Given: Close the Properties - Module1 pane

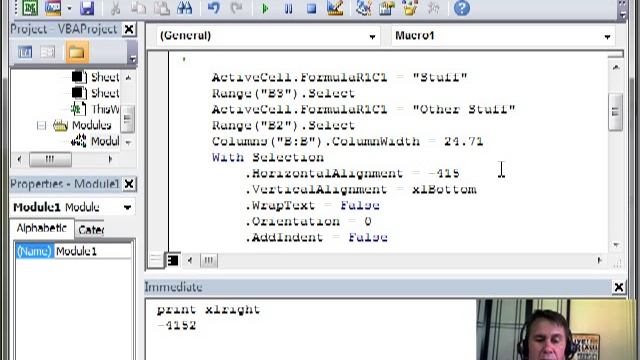Looking at the screenshot, I should [129, 184].
